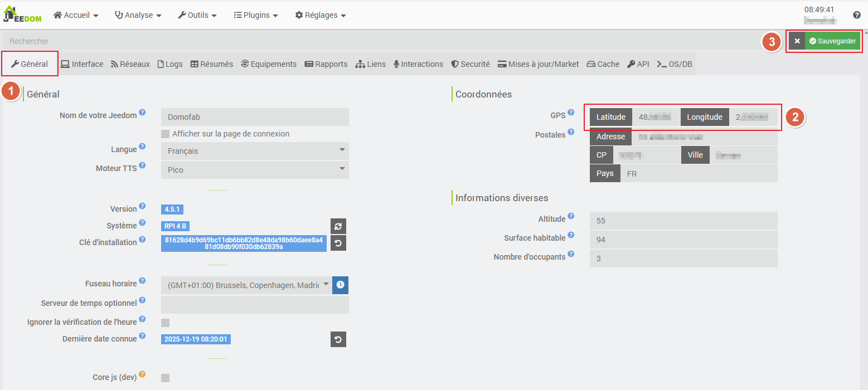
Task: Click the Ville input field
Action: (x=744, y=155)
